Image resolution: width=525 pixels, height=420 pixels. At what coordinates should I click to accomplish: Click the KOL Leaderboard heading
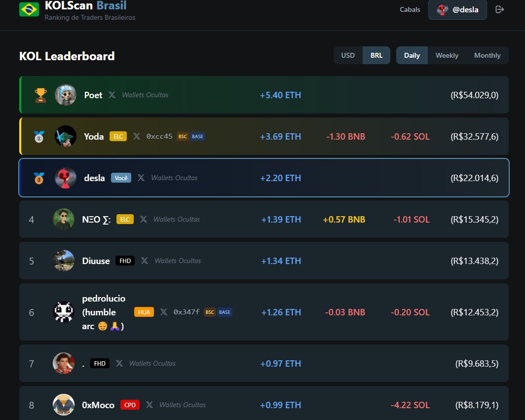(67, 56)
